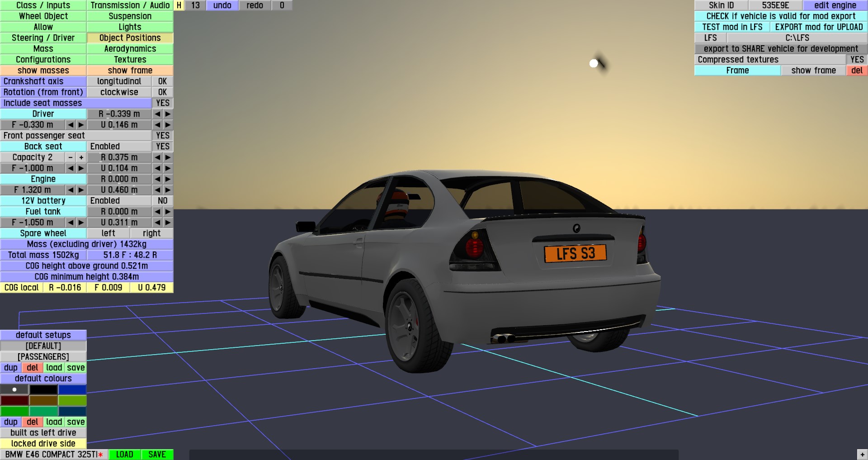This screenshot has height=460, width=868.
Task: Set Spare wheel to left
Action: pyautogui.click(x=108, y=233)
